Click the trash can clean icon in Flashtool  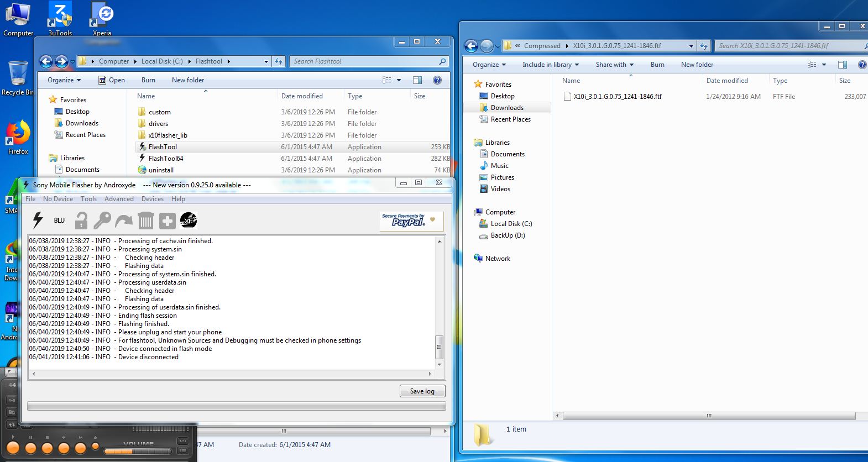pos(145,221)
